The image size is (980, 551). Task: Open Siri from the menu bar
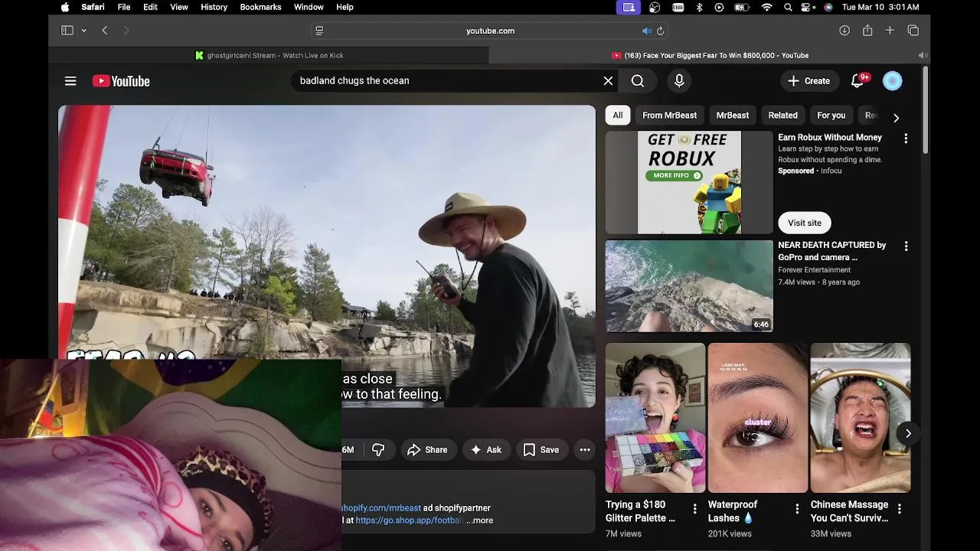[828, 7]
